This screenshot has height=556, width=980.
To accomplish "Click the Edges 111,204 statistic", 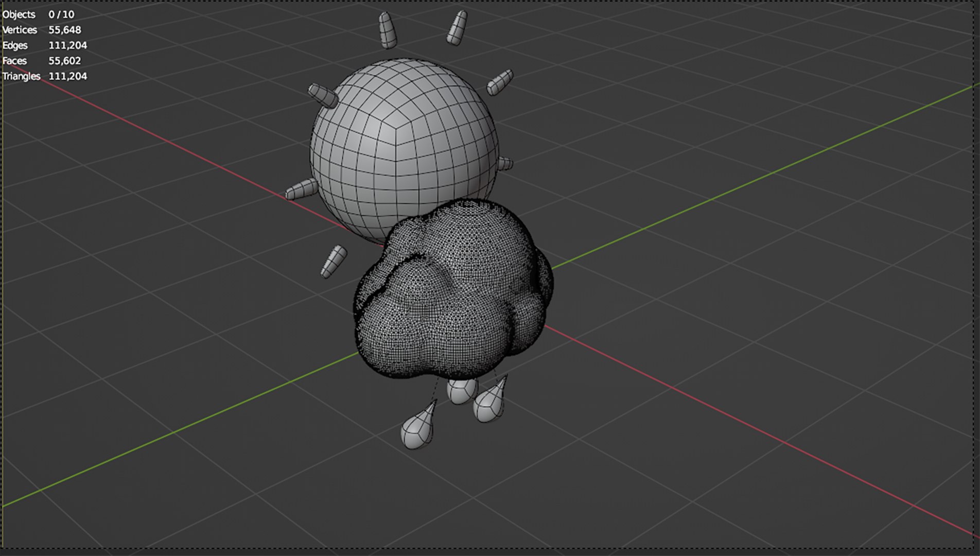I will 45,45.
